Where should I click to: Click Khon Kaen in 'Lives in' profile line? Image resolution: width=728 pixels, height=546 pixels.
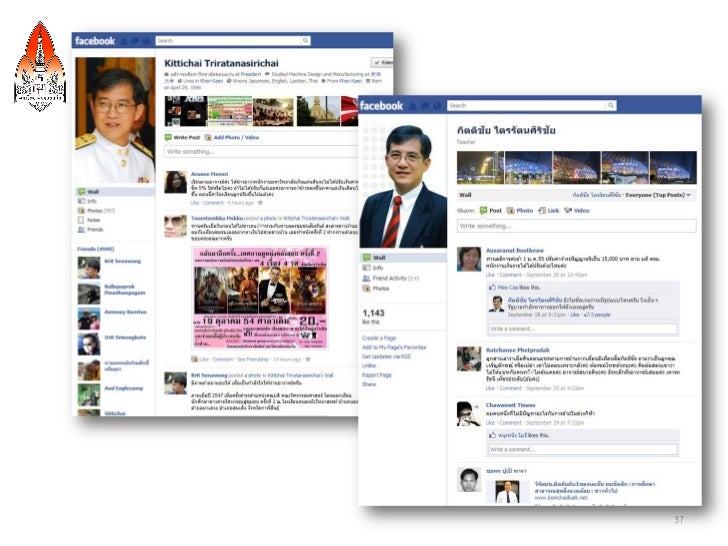click(210, 81)
